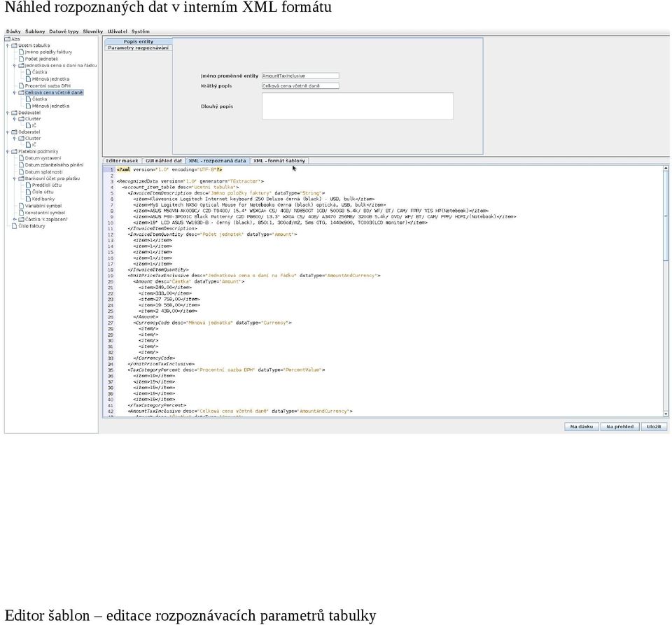Select Měnová jednotka under Celková cena včetně daně
Screen dimensions: 672x625
(x=50, y=106)
